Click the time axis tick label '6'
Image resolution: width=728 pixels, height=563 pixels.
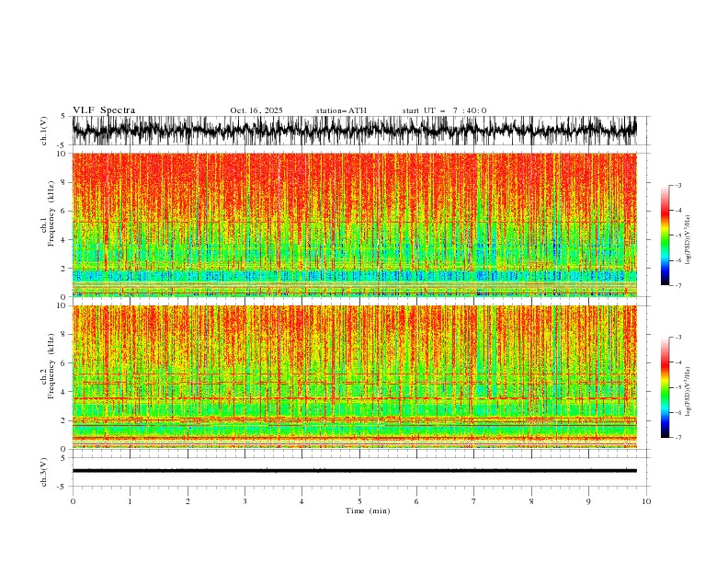(x=416, y=501)
